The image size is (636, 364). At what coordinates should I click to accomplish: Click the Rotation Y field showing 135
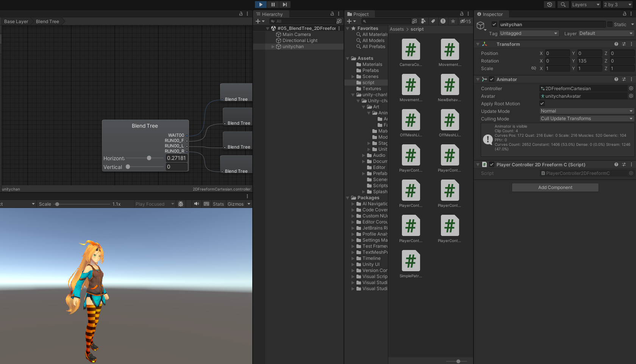[589, 61]
